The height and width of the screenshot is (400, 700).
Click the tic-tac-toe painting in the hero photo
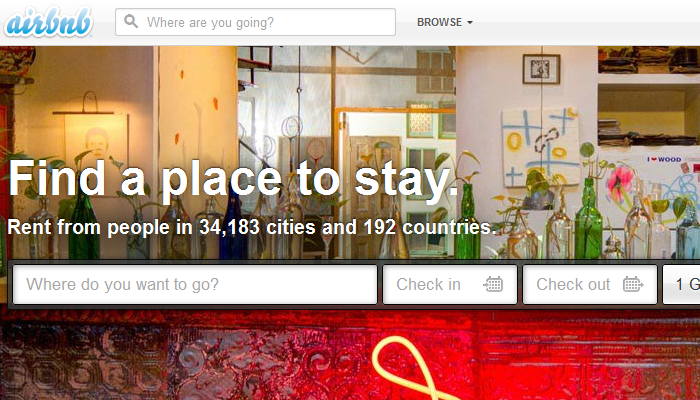point(540,148)
